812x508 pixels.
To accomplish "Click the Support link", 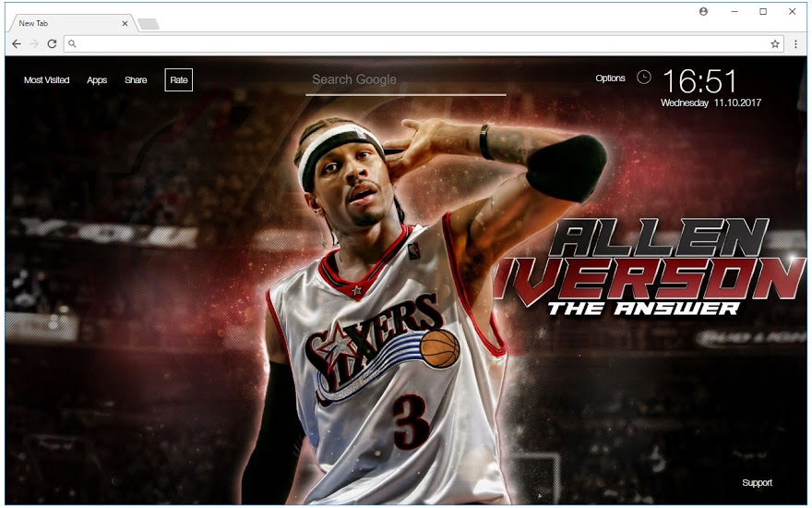I will click(x=757, y=483).
